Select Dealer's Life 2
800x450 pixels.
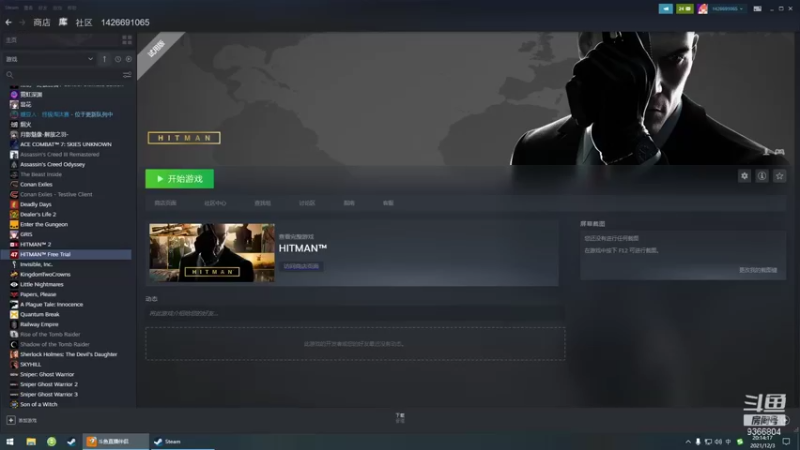[x=38, y=214]
